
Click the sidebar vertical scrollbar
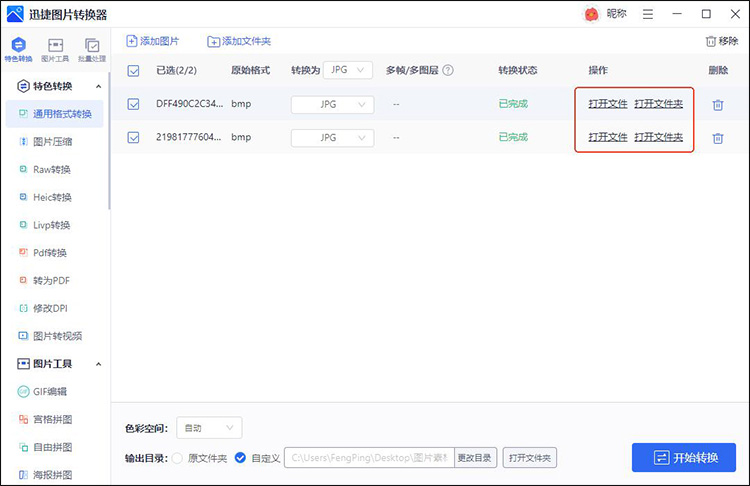pyautogui.click(x=109, y=141)
